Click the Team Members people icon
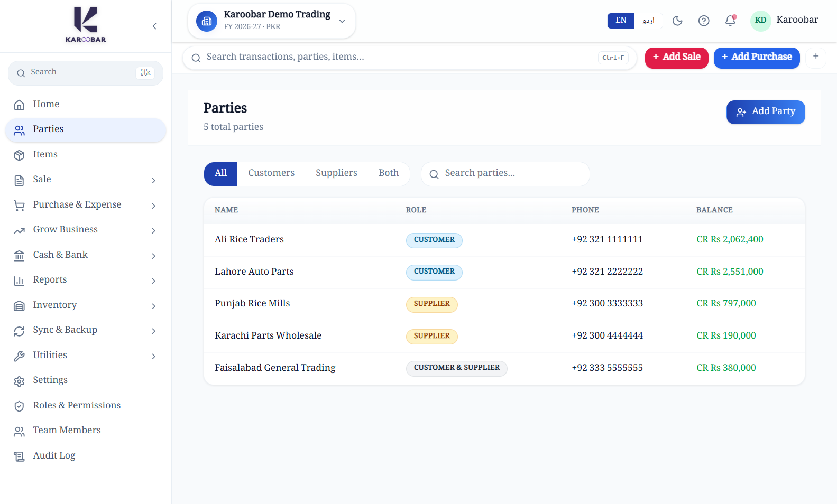The width and height of the screenshot is (837, 504). point(20,431)
